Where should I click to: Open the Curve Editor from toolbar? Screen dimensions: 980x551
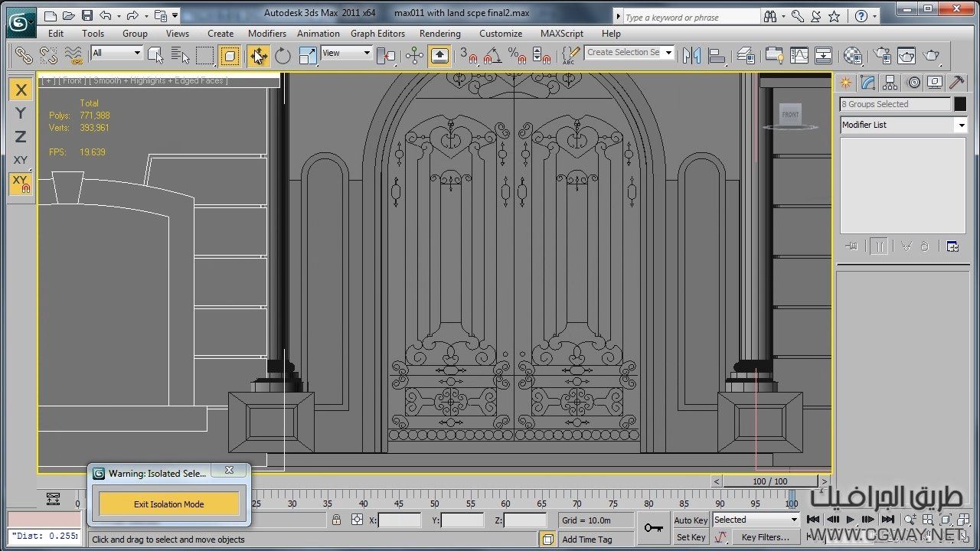click(x=799, y=55)
